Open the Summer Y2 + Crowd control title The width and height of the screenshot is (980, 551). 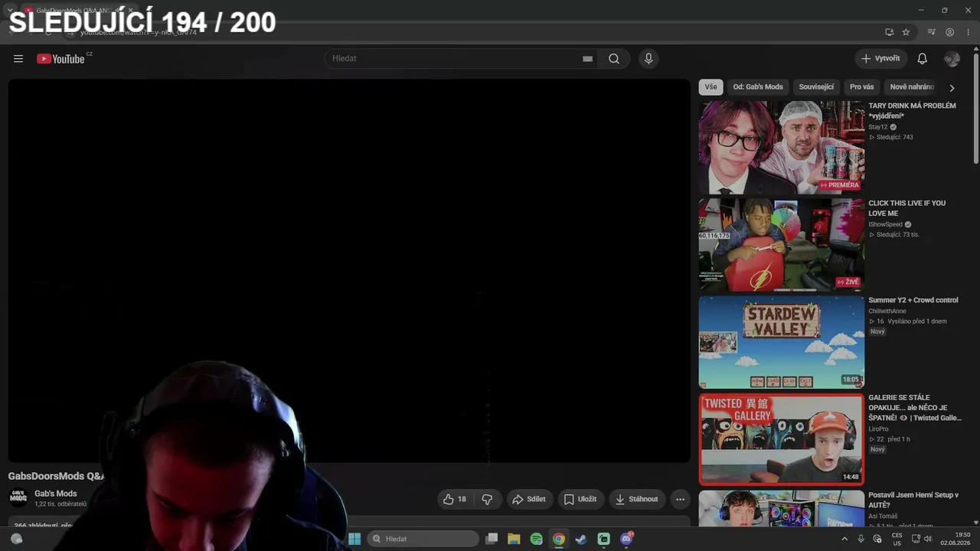(913, 300)
